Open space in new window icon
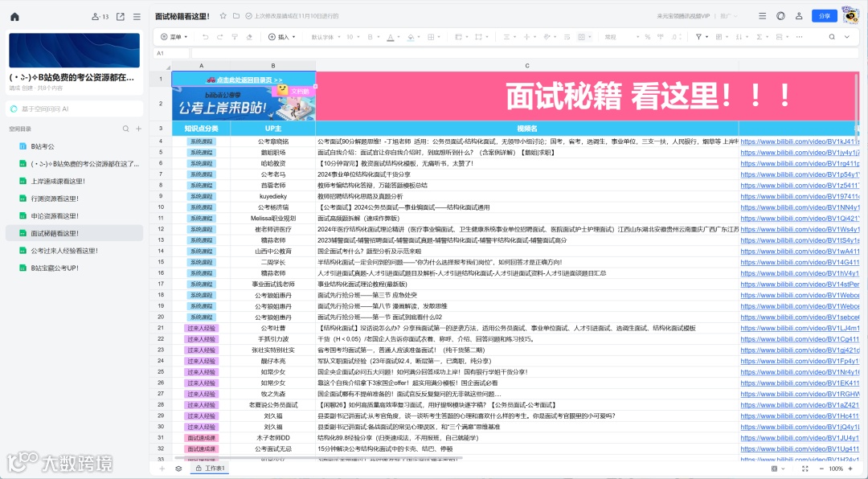 pyautogui.click(x=120, y=17)
